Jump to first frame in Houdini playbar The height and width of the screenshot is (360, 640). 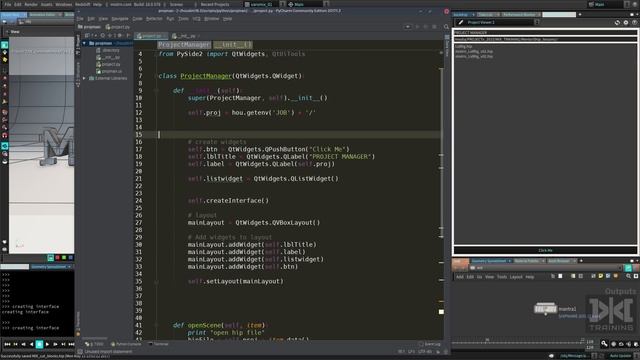pos(7,344)
